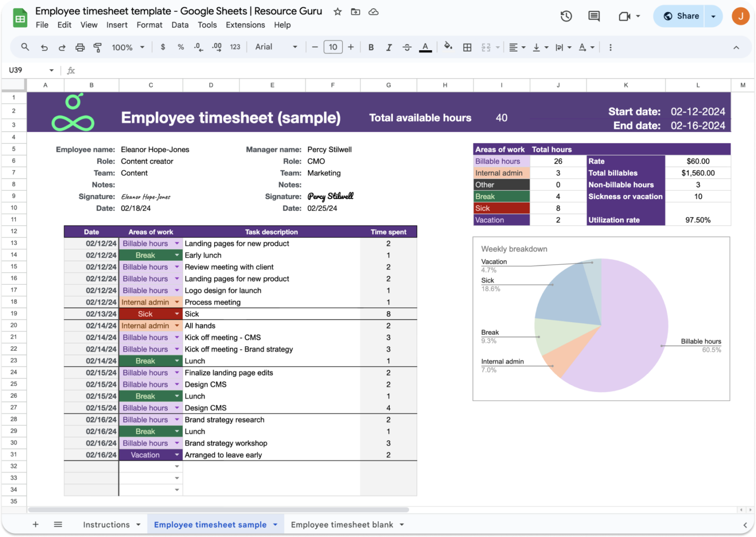Open the Format menu
The height and width of the screenshot is (537, 756).
coord(149,25)
